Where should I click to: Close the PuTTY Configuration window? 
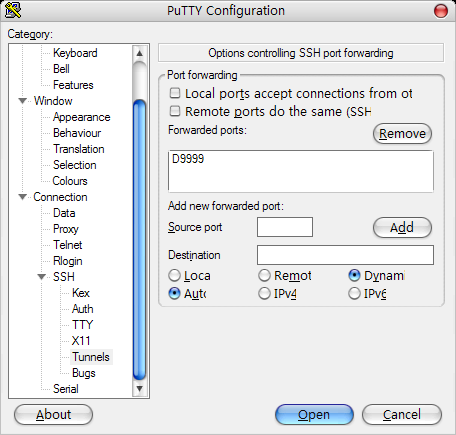[441, 11]
